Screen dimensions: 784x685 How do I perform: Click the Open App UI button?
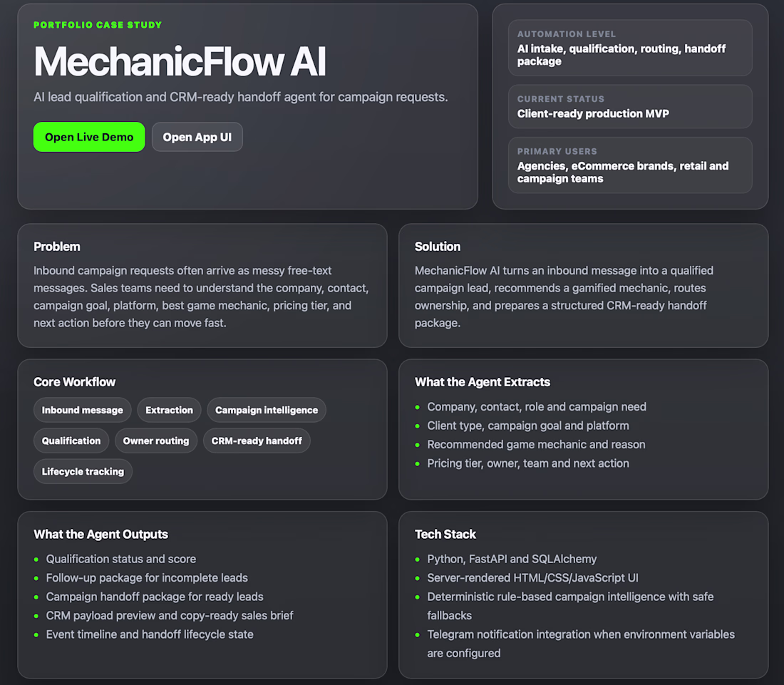point(197,137)
